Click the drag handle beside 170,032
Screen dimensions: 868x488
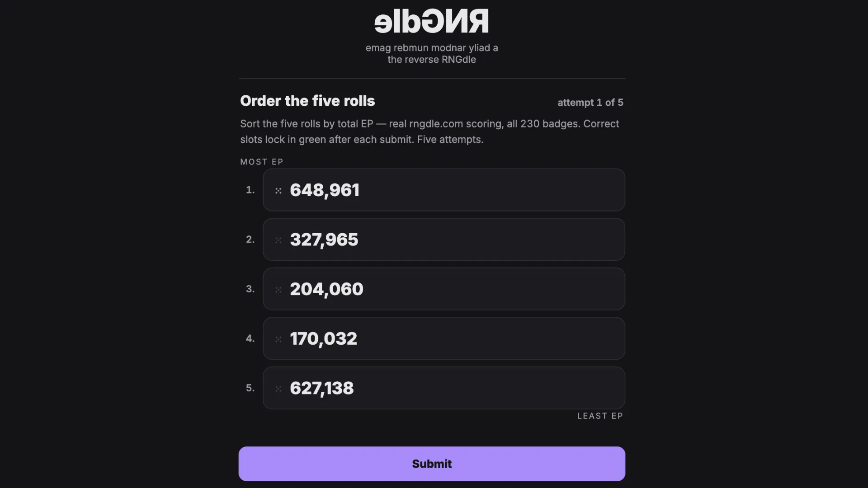278,339
